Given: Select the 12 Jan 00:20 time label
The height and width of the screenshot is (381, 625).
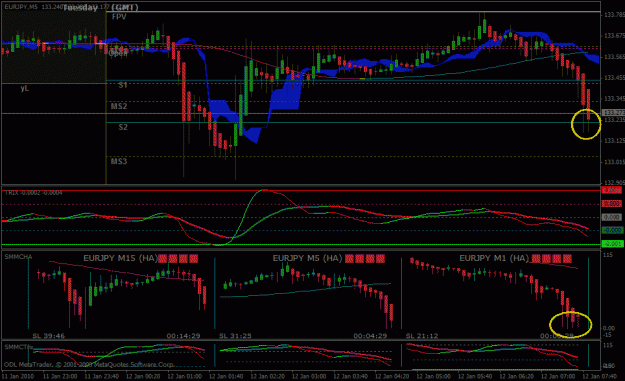Looking at the screenshot, I should 143,376.
